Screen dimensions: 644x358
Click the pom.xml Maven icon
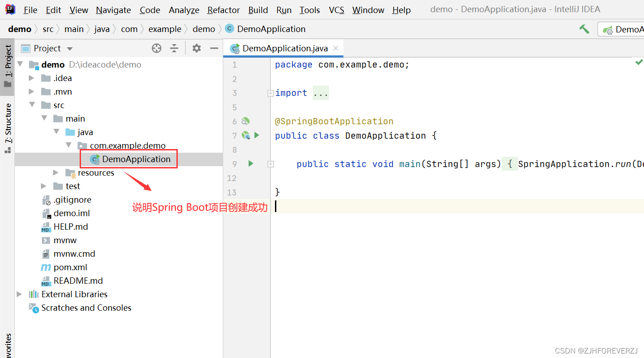pos(46,267)
